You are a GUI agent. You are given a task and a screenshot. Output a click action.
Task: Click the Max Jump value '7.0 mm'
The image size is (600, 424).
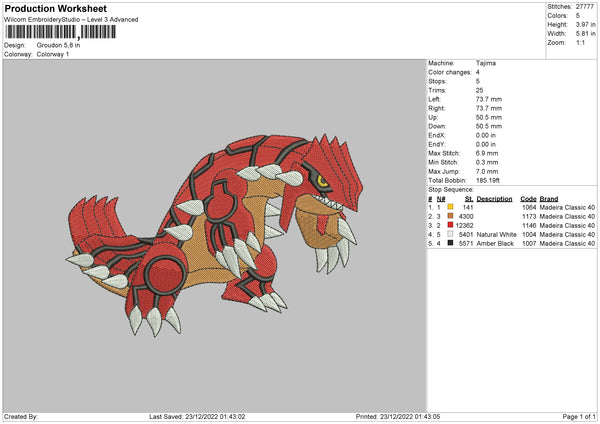click(x=487, y=171)
